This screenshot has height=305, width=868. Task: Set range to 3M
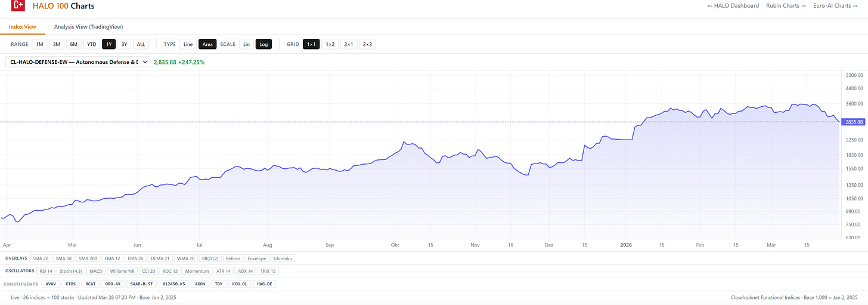point(56,44)
